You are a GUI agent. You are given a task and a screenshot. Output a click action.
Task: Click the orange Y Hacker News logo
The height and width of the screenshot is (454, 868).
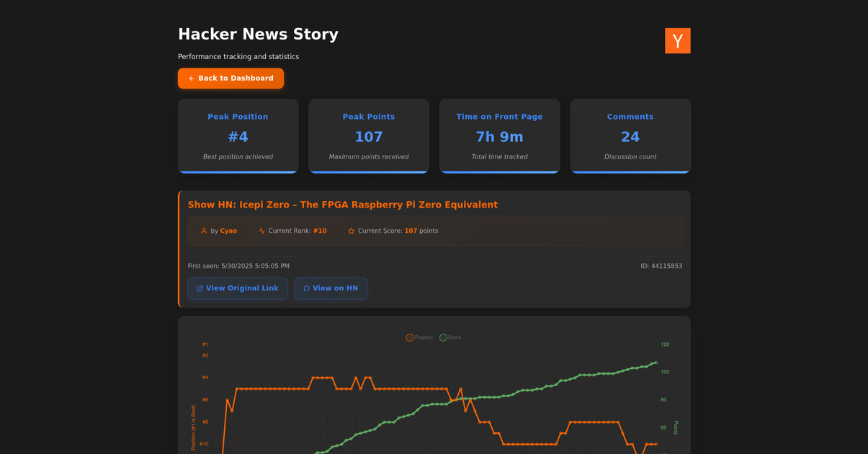677,41
